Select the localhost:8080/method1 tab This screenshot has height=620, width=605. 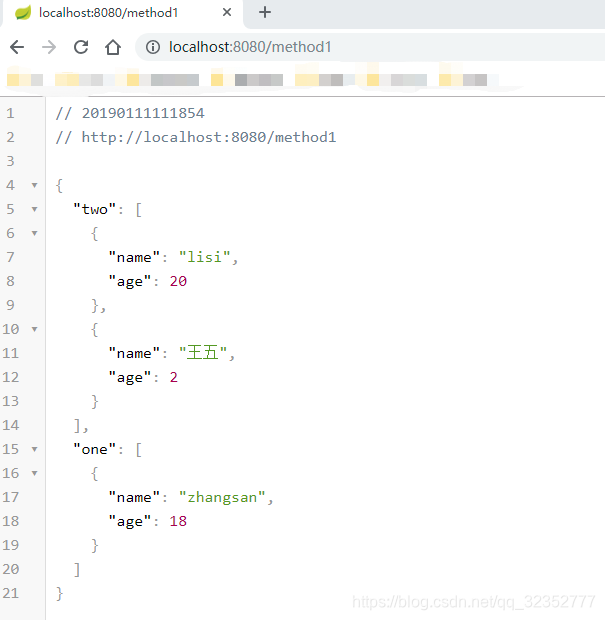pos(123,13)
